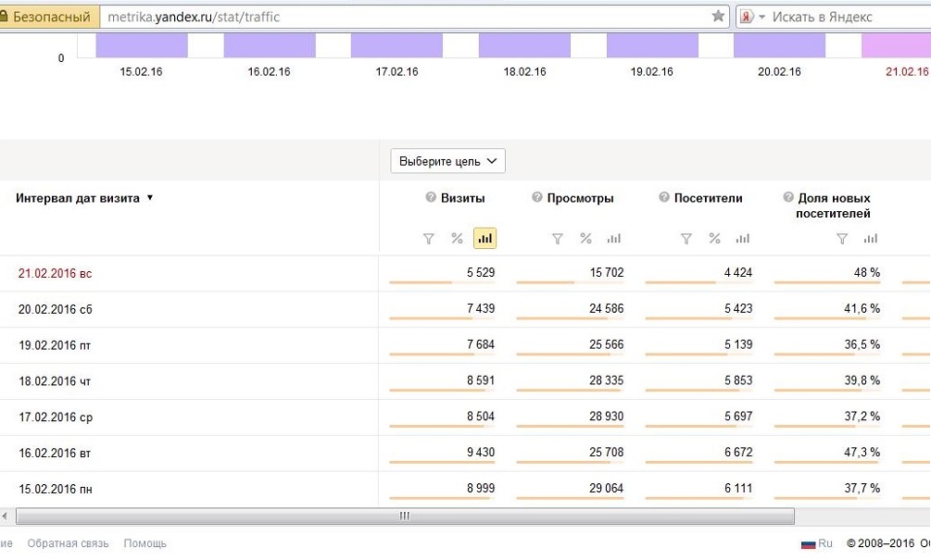Toggle chart icon under Просмотры
Viewport: 931px width, 560px height.
[x=614, y=239]
